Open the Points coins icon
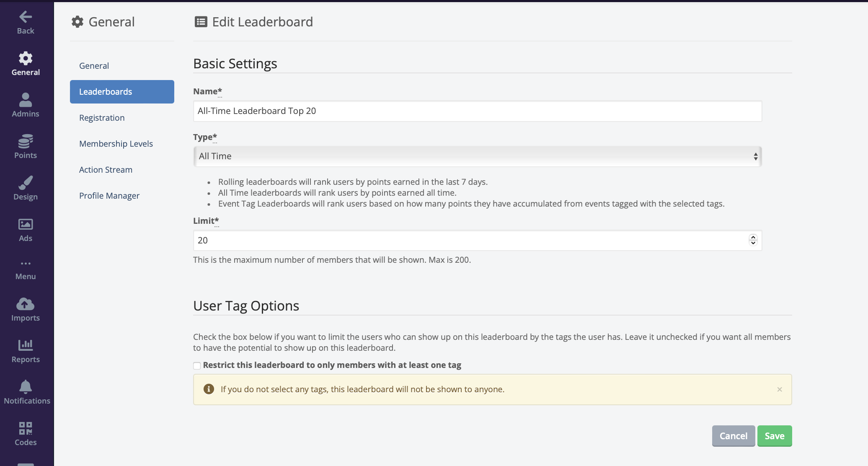Viewport: 868px width, 466px height. pos(26,141)
